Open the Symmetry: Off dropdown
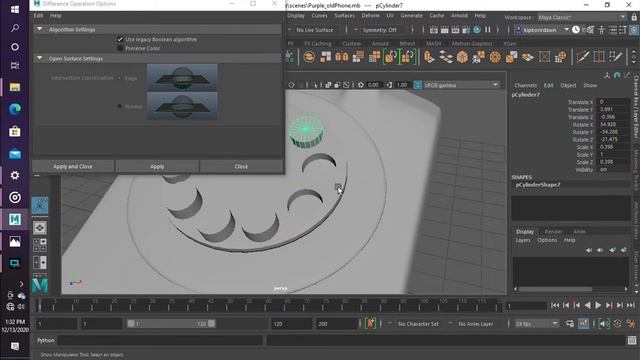Viewport: 640px width, 360px height. (379, 30)
